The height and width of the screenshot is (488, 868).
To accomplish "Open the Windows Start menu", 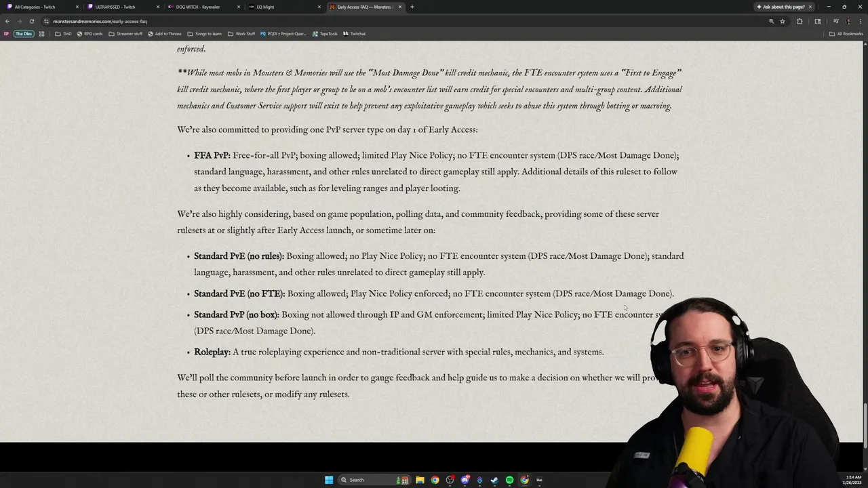I will pos(329,480).
